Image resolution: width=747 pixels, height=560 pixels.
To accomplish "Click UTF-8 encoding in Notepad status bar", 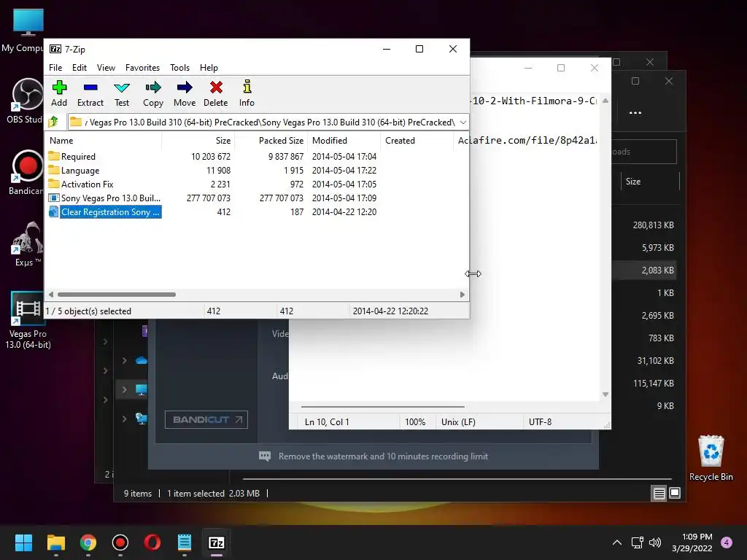I will [x=541, y=422].
